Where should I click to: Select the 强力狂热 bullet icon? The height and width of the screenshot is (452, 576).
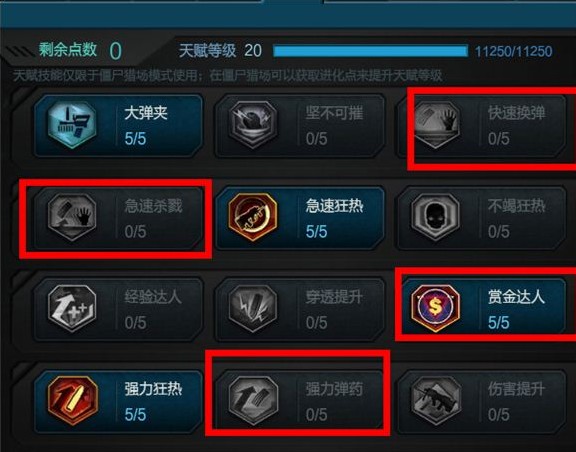tap(72, 401)
